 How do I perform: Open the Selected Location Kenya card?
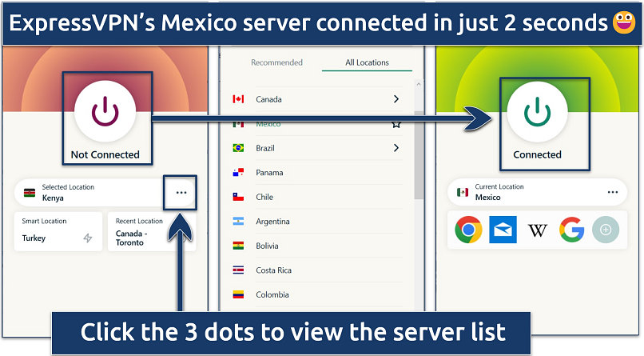tap(105, 192)
